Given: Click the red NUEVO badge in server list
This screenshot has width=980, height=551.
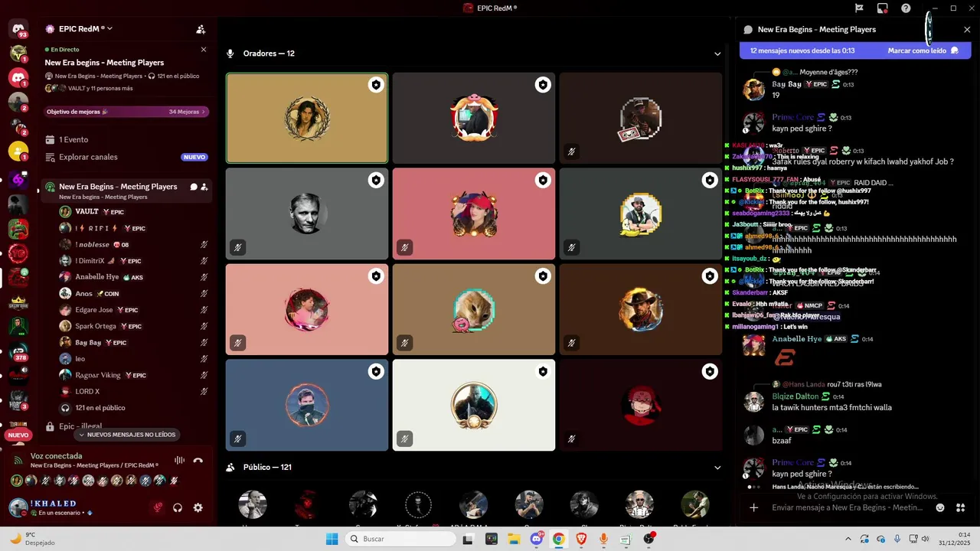Looking at the screenshot, I should tap(18, 435).
